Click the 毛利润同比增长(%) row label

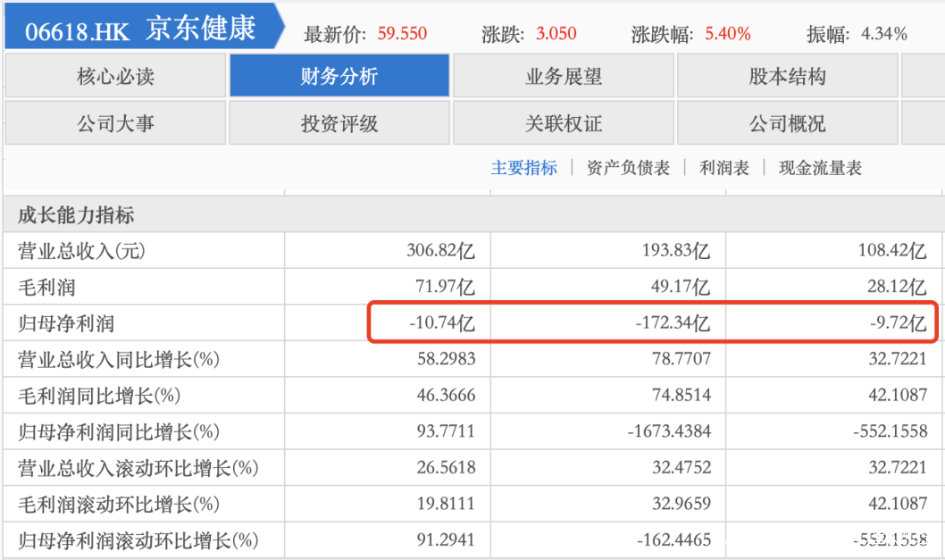[99, 396]
